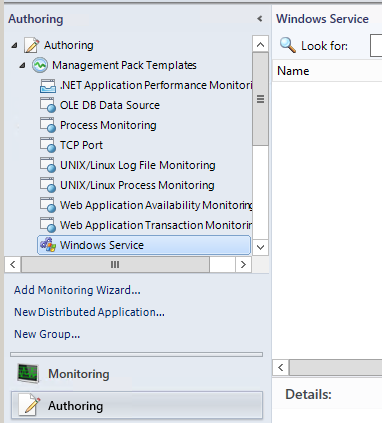Select Web Application Transaction Monitoring template

click(156, 225)
